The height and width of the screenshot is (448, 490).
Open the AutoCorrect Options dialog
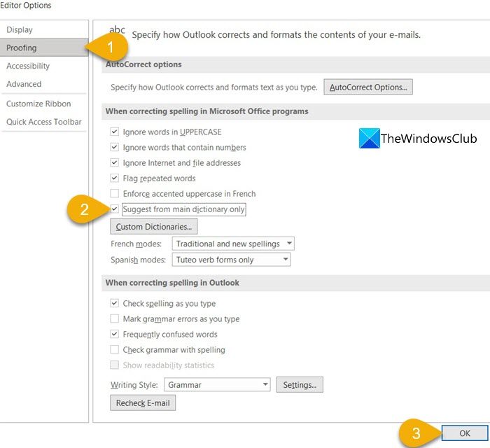[367, 87]
